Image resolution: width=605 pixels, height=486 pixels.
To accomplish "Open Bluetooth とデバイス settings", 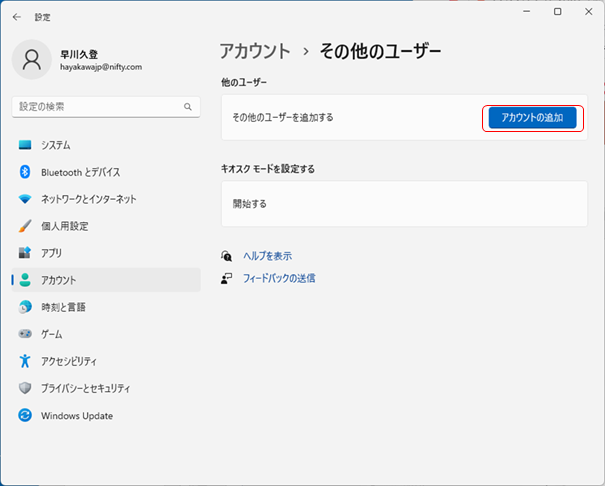I will point(80,172).
